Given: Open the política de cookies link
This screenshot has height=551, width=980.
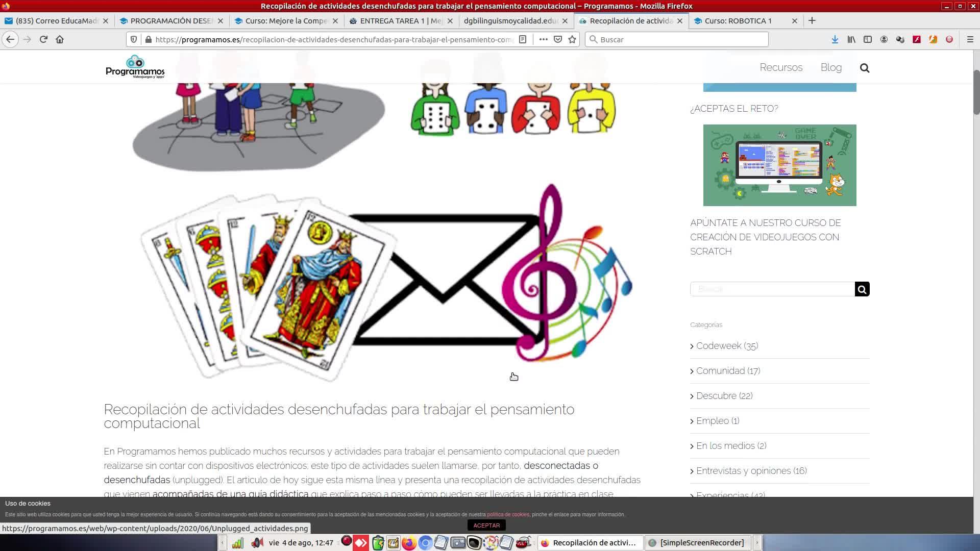Looking at the screenshot, I should (508, 515).
